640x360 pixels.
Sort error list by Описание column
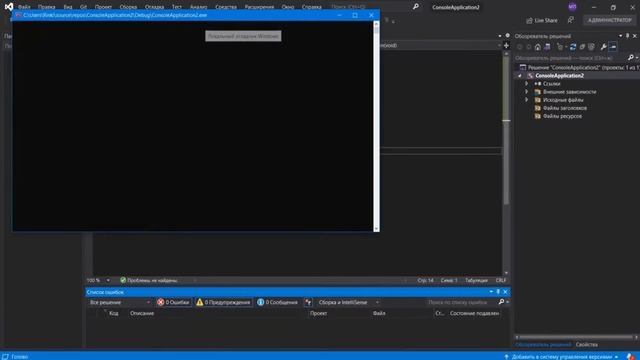pyautogui.click(x=142, y=313)
